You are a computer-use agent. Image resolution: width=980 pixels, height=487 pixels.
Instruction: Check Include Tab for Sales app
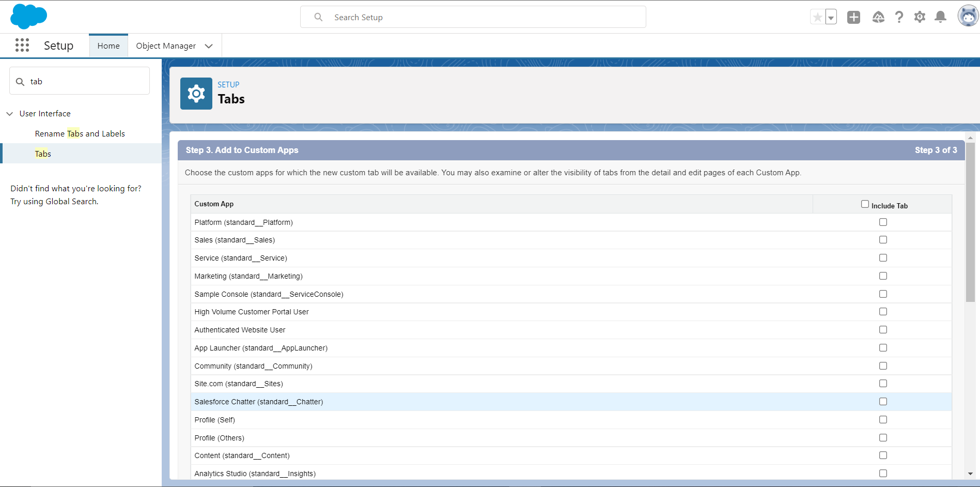(883, 240)
